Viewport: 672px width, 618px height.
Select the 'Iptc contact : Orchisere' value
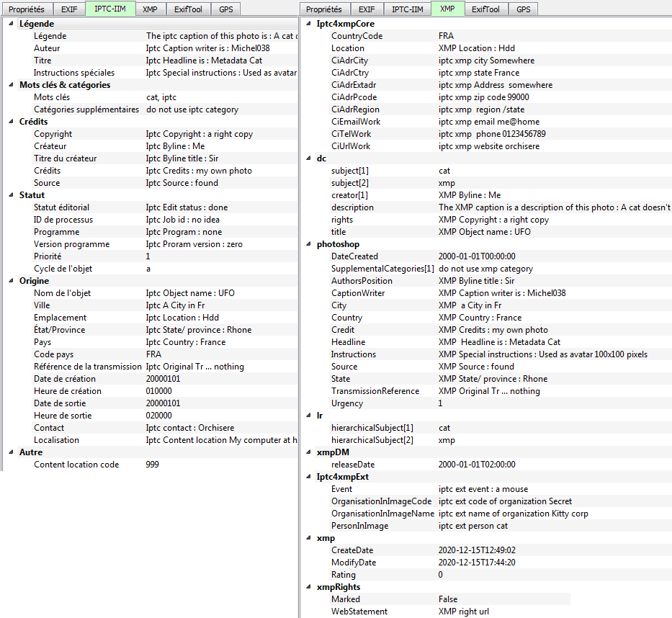click(x=190, y=428)
